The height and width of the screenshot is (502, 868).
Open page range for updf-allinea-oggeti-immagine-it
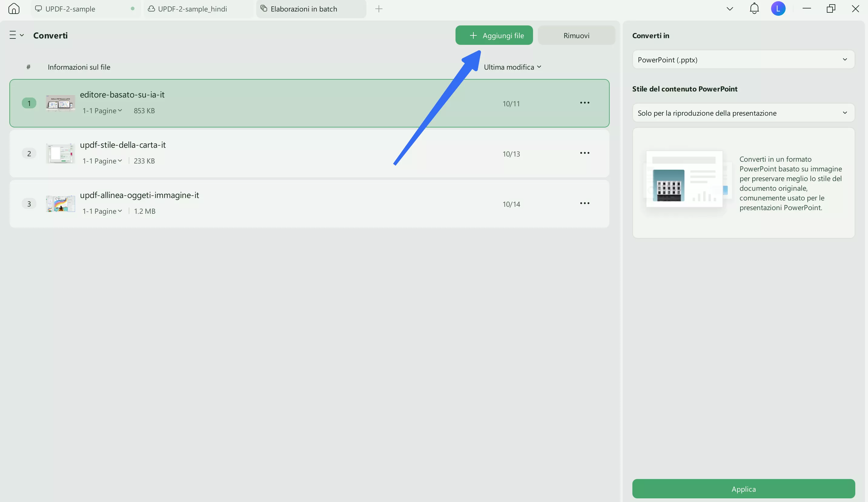(x=102, y=211)
